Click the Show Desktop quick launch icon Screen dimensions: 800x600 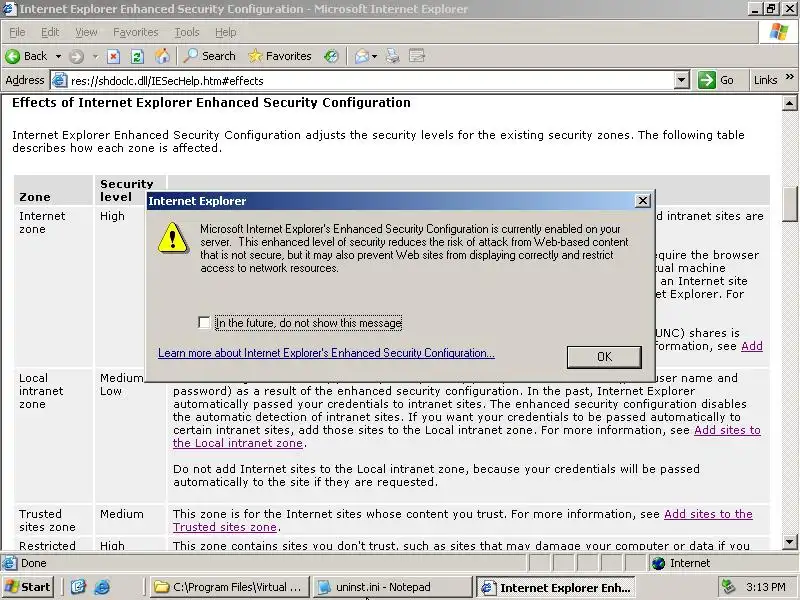click(x=78, y=587)
